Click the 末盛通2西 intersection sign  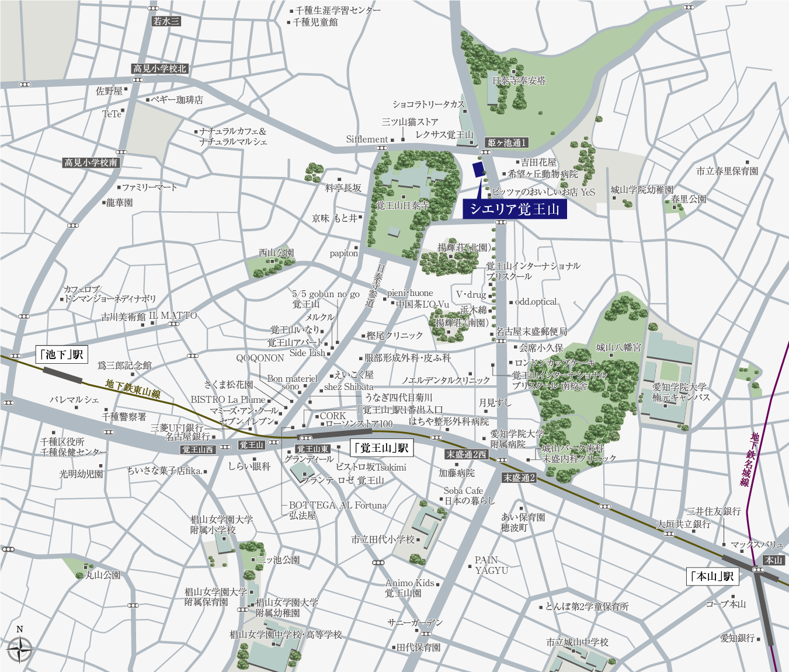tap(467, 454)
